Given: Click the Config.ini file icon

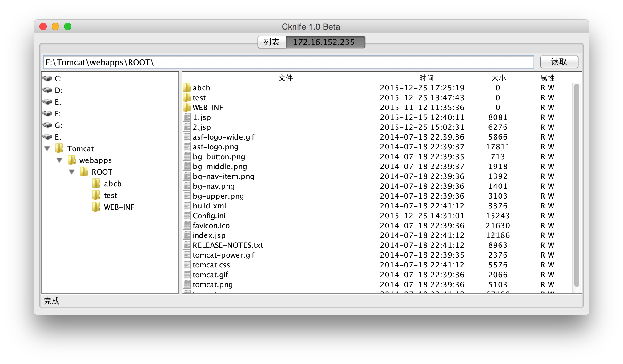Looking at the screenshot, I should click(x=187, y=216).
